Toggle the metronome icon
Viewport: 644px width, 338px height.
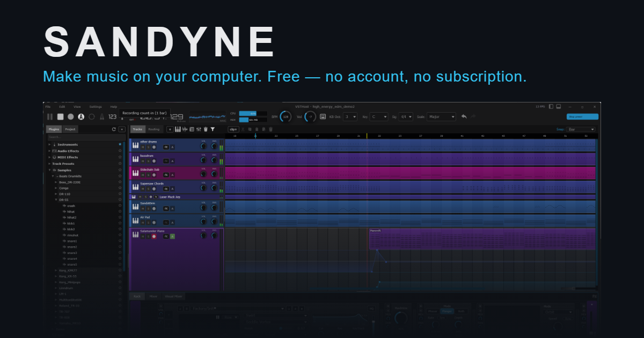102,116
